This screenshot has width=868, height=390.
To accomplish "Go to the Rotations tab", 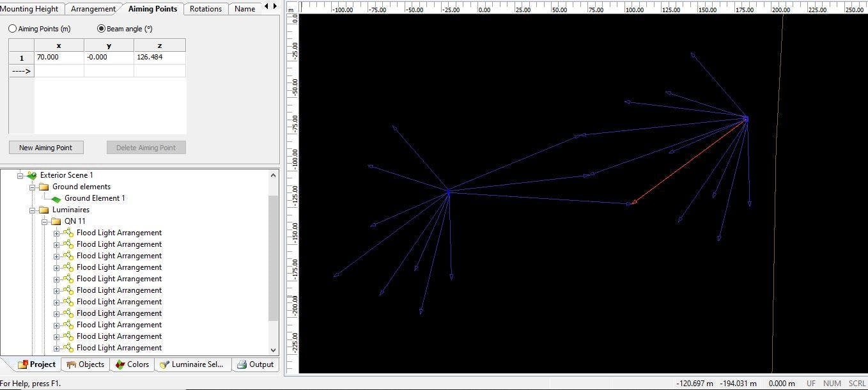I will point(206,9).
